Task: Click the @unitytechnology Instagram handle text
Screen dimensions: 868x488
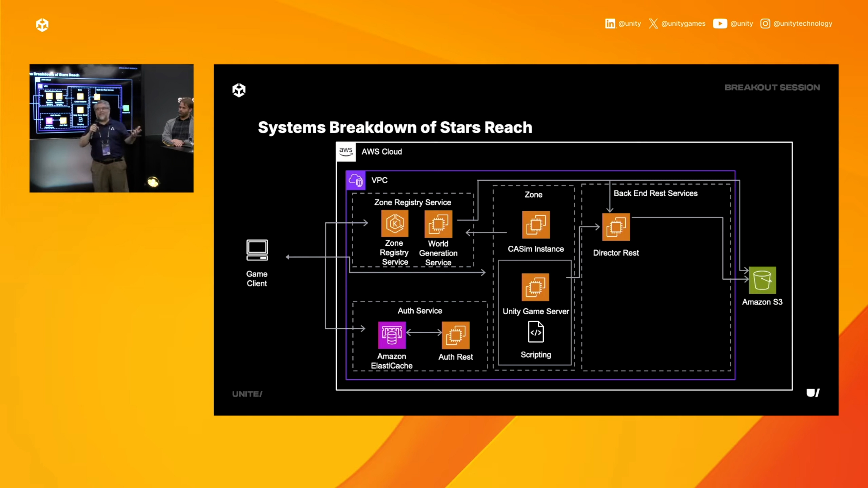Action: (x=803, y=23)
